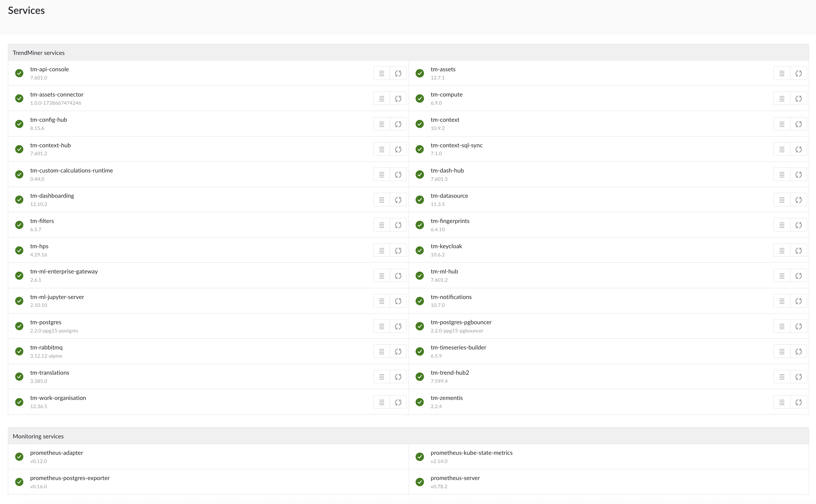Restart the tm-compute service

798,99
